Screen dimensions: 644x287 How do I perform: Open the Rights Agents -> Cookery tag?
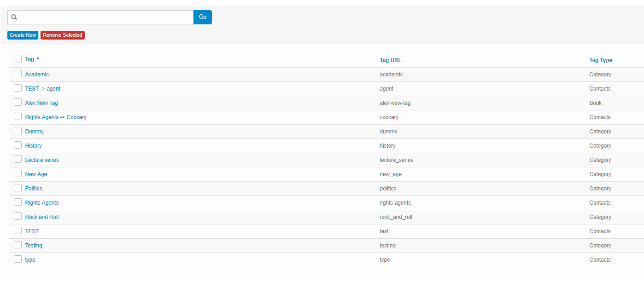[56, 117]
